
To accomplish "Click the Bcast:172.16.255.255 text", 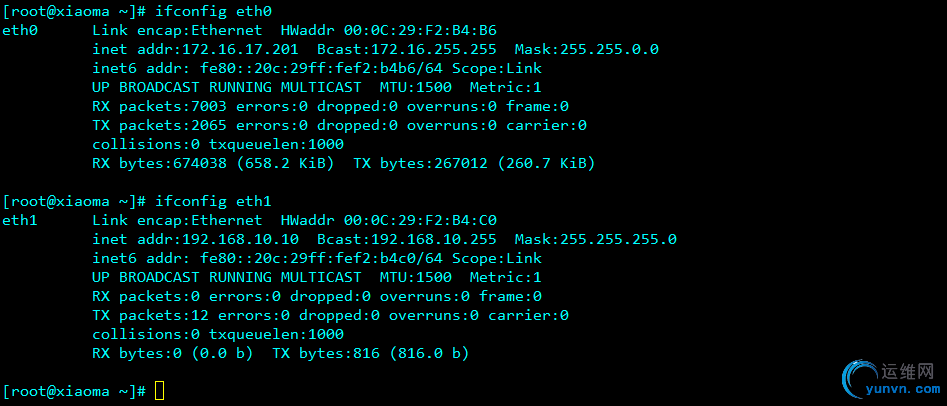I will tap(407, 49).
